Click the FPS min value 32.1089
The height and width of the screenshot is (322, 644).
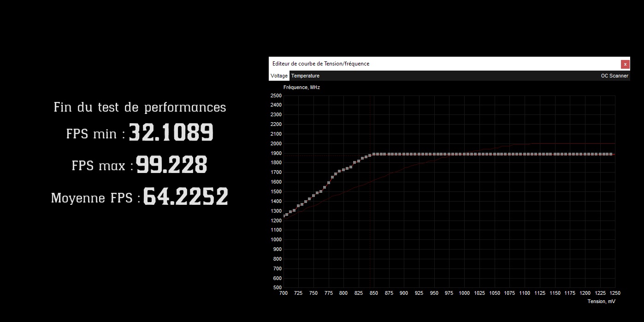(171, 133)
